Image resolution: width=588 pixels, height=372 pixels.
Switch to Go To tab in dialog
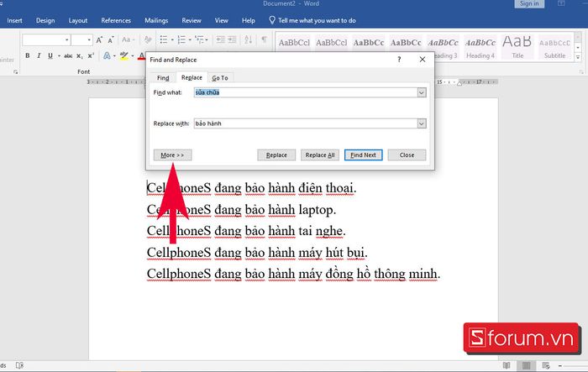[220, 77]
